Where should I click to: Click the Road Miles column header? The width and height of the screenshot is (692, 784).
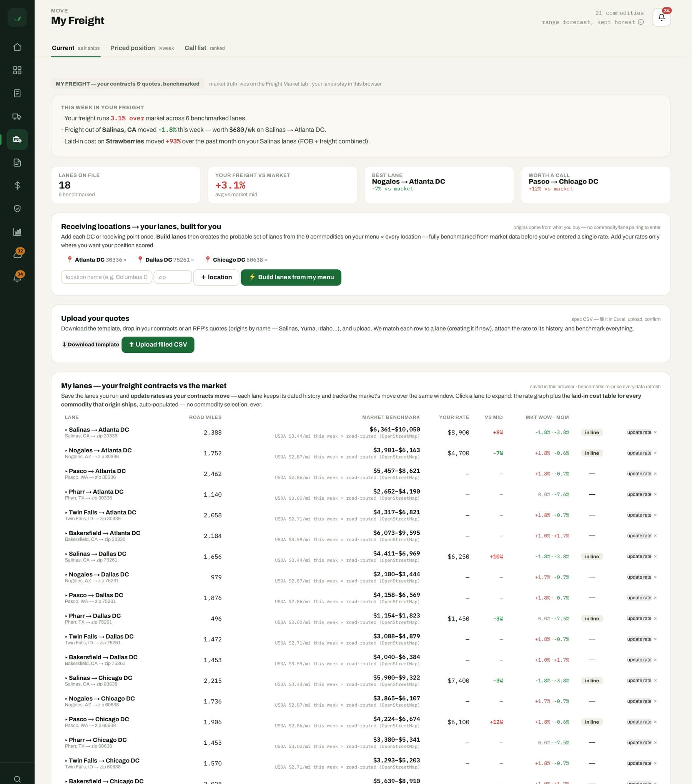coord(205,417)
